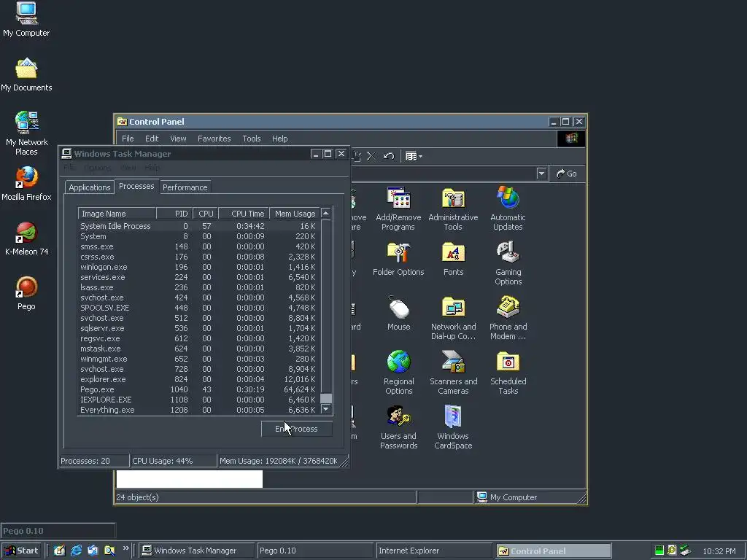747x560 pixels.
Task: Expand quick launch overflow chevron
Action: (125, 548)
